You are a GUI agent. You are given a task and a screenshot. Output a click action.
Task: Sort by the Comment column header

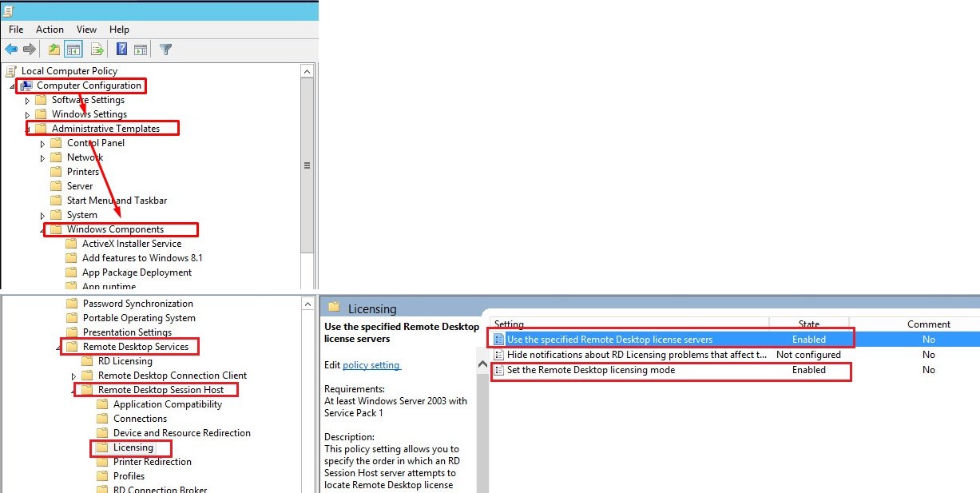pos(928,324)
